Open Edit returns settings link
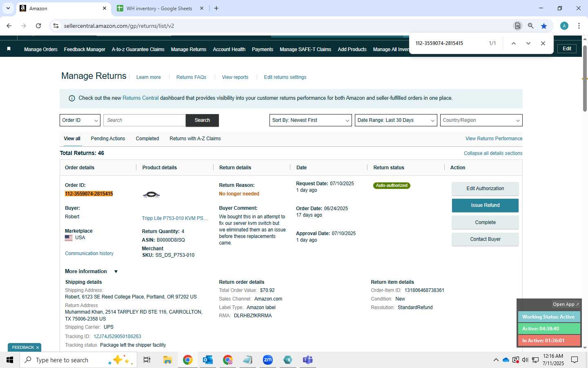 (285, 77)
